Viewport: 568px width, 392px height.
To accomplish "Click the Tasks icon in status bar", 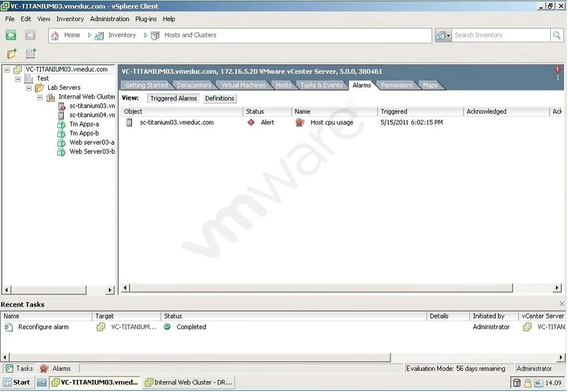I will 9,369.
